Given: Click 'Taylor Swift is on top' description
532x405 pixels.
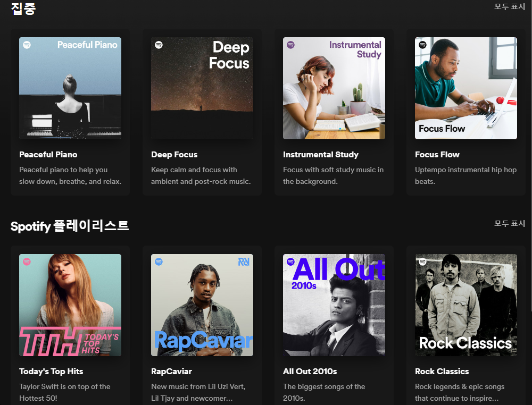Looking at the screenshot, I should 65,392.
